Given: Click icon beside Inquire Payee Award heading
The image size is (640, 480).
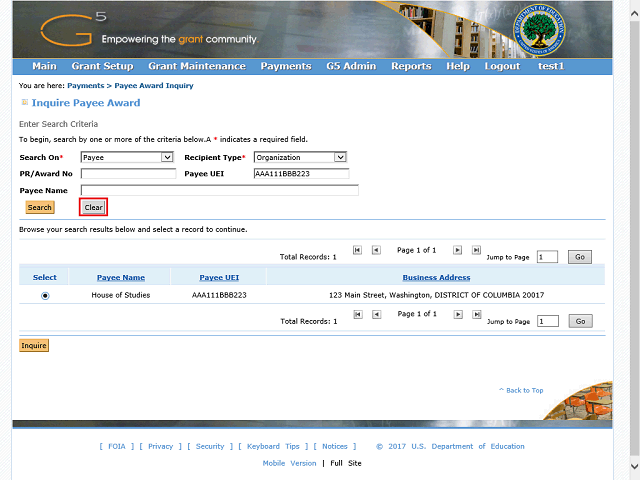Looking at the screenshot, I should (24, 102).
